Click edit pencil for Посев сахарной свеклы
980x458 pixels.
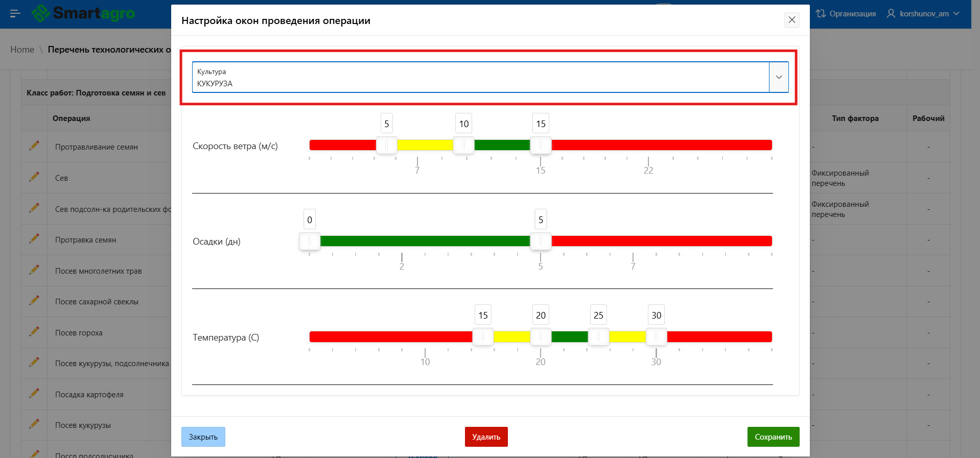tap(34, 301)
